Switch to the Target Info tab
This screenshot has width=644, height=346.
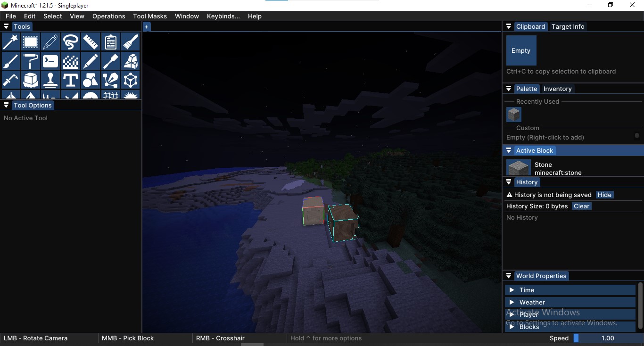568,26
